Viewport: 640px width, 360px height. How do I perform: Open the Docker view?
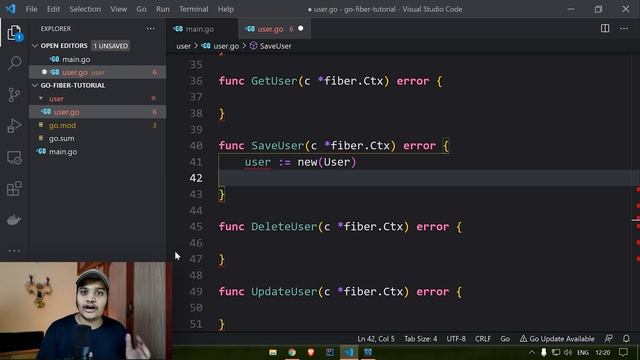point(14,220)
